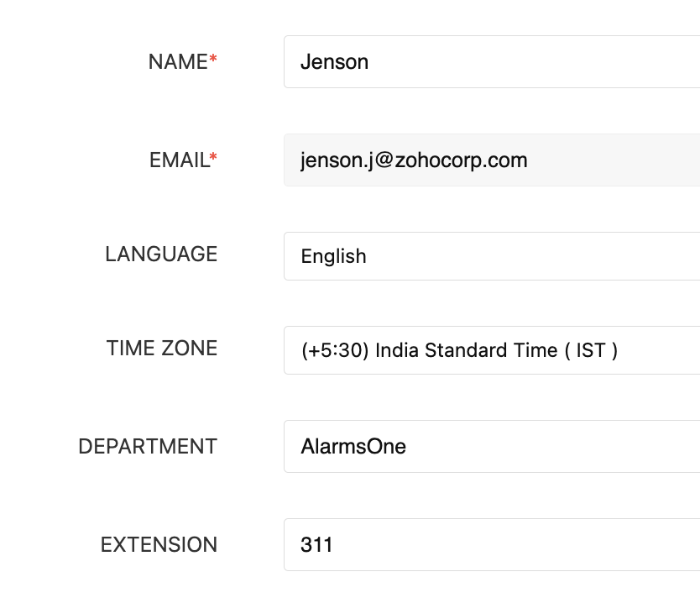Click the red asterisk beside NAME

pos(213,60)
